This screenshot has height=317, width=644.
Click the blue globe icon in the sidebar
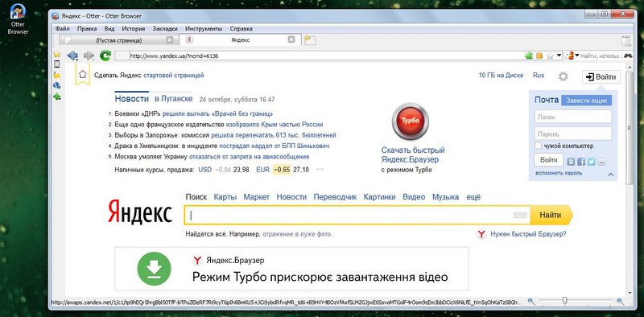click(x=57, y=85)
